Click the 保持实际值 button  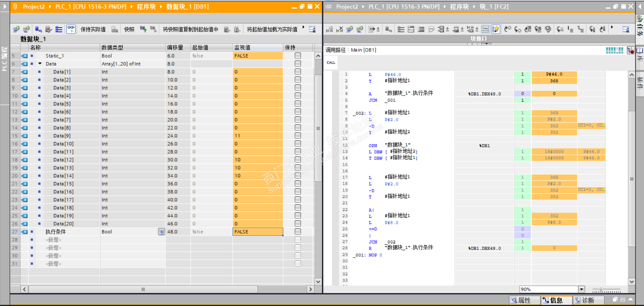tap(93, 29)
